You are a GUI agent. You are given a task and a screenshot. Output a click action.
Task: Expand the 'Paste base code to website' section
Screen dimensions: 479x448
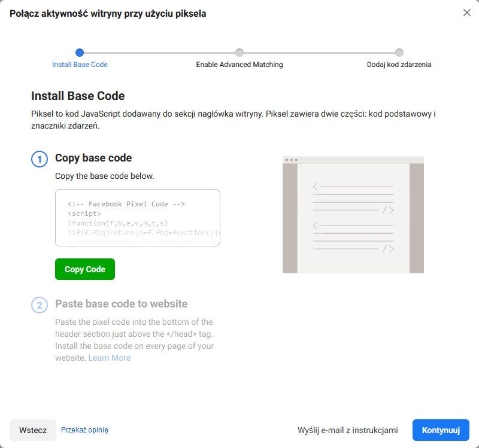click(x=121, y=304)
